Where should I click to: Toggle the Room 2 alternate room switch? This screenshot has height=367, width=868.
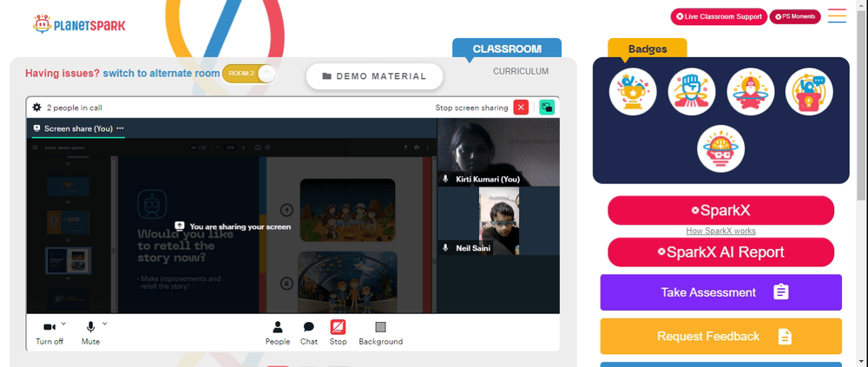click(249, 74)
